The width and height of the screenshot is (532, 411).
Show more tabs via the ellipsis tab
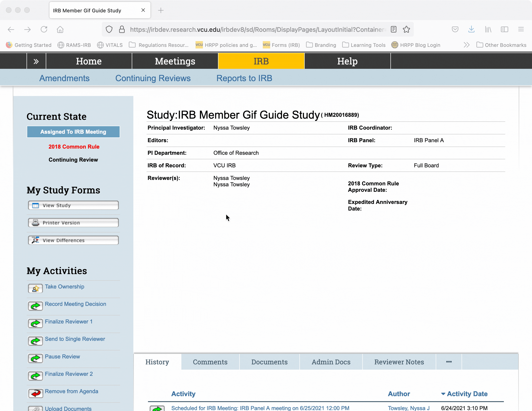pos(449,362)
